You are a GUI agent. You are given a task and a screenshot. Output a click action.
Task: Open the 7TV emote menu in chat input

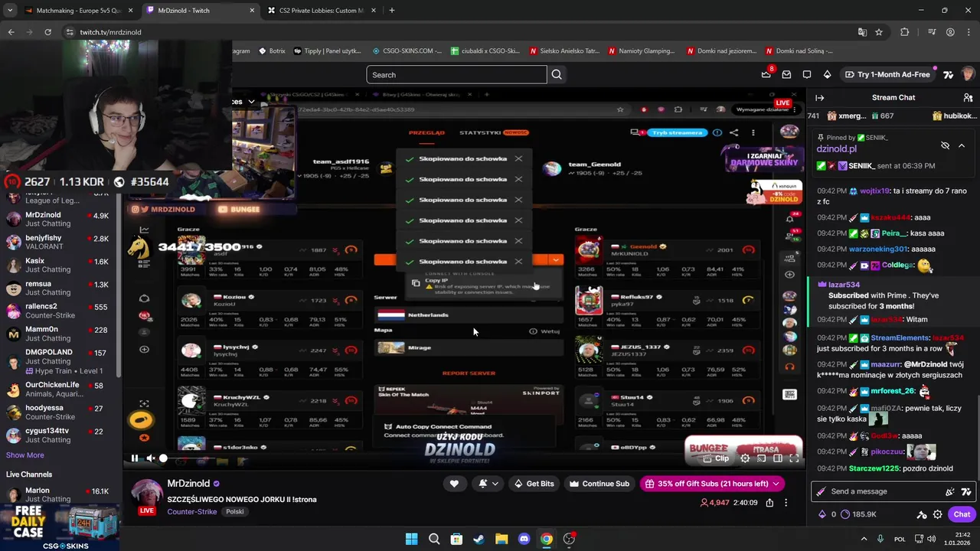tap(965, 491)
